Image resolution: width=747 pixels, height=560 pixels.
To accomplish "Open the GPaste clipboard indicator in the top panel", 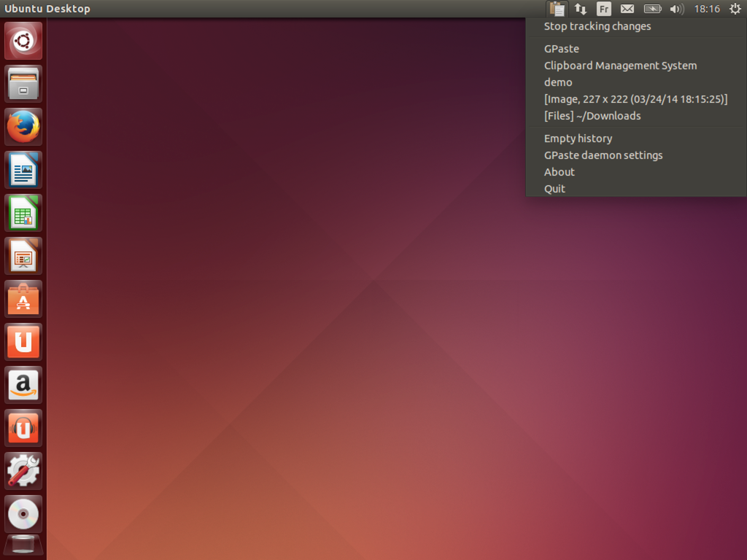I will [557, 9].
